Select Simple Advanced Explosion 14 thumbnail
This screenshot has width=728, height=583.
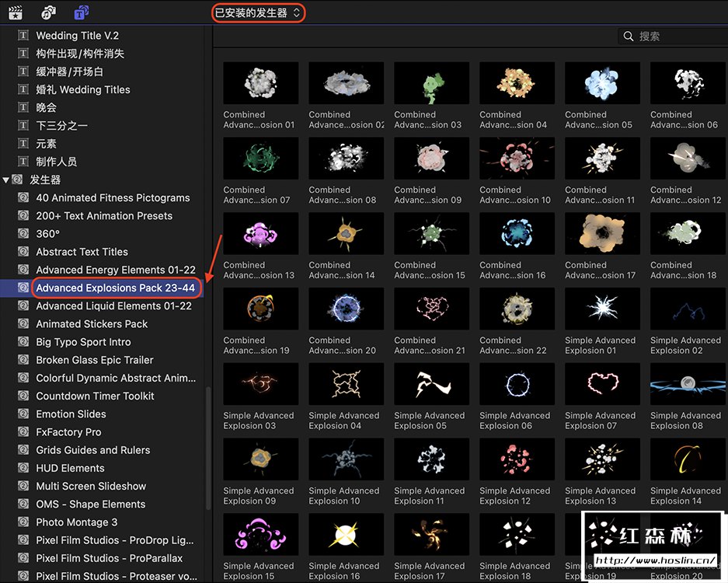coord(688,459)
